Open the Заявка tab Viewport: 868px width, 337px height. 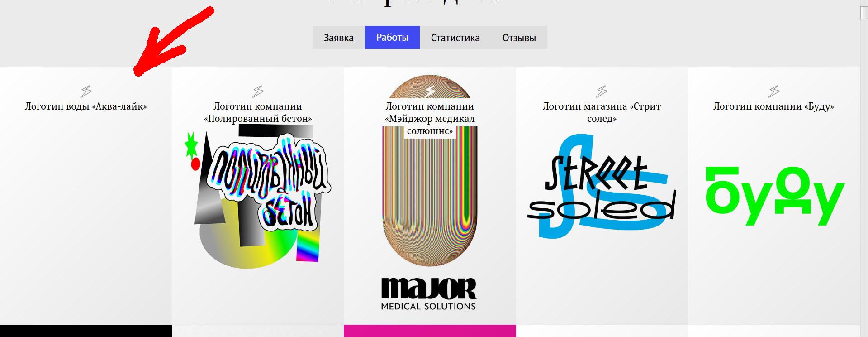339,37
